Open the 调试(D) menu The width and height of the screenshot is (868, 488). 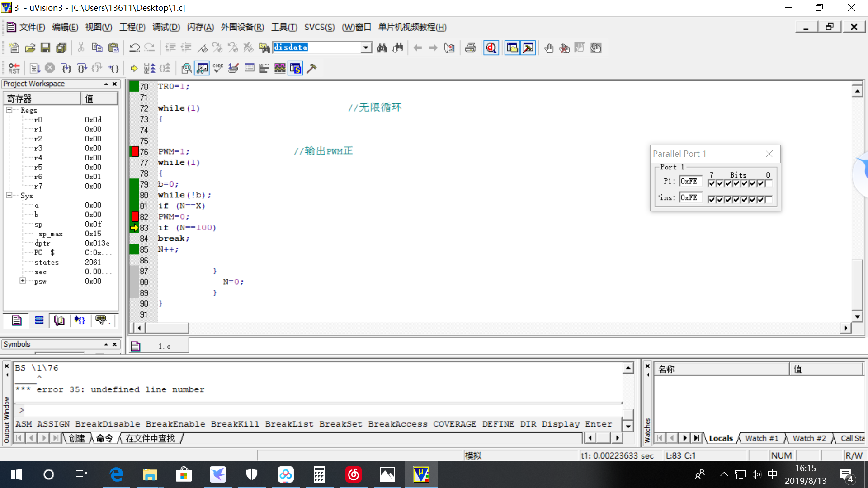166,27
